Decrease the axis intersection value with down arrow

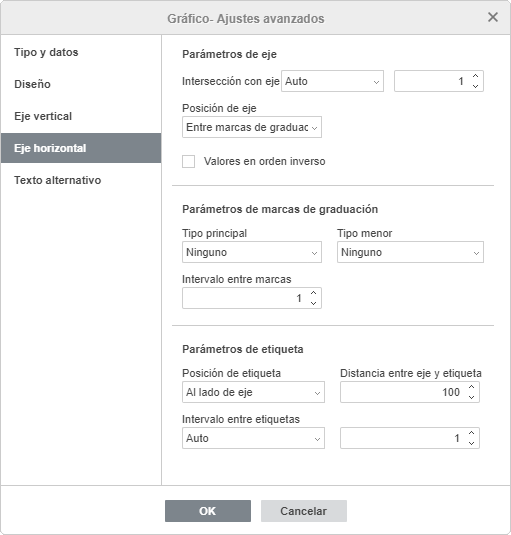pyautogui.click(x=475, y=86)
